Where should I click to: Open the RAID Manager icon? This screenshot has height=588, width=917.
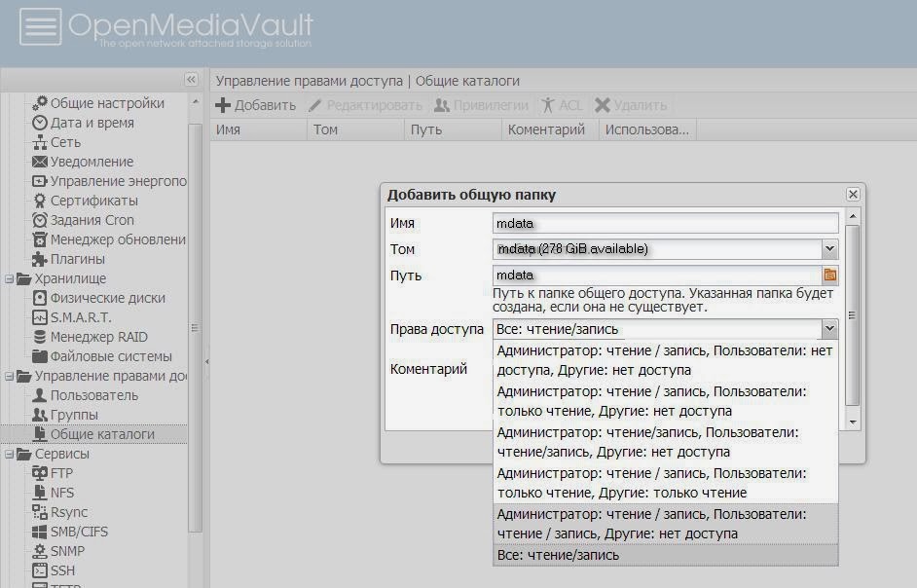39,337
